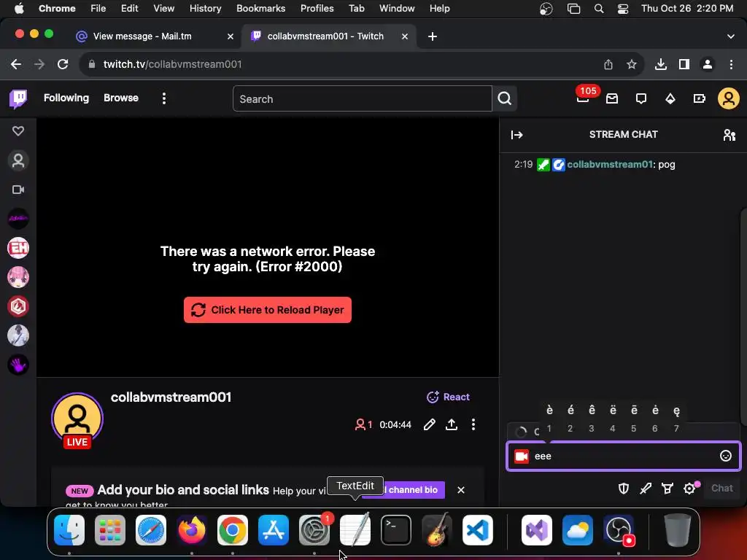
Task: Open chat settings gear
Action: [689, 489]
